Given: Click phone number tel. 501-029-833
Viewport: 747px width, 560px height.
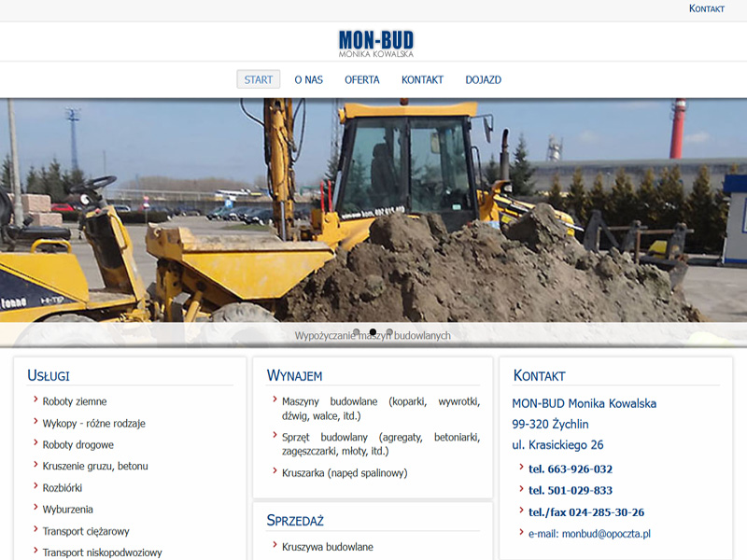Looking at the screenshot, I should pyautogui.click(x=571, y=491).
